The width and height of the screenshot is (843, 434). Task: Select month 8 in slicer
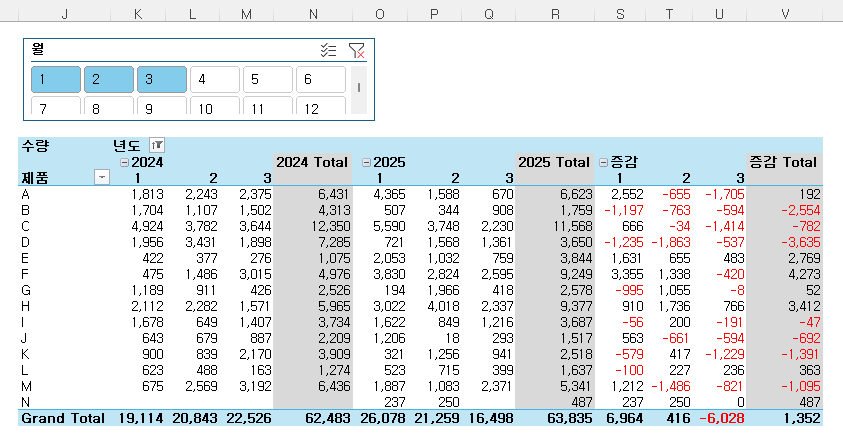(109, 106)
